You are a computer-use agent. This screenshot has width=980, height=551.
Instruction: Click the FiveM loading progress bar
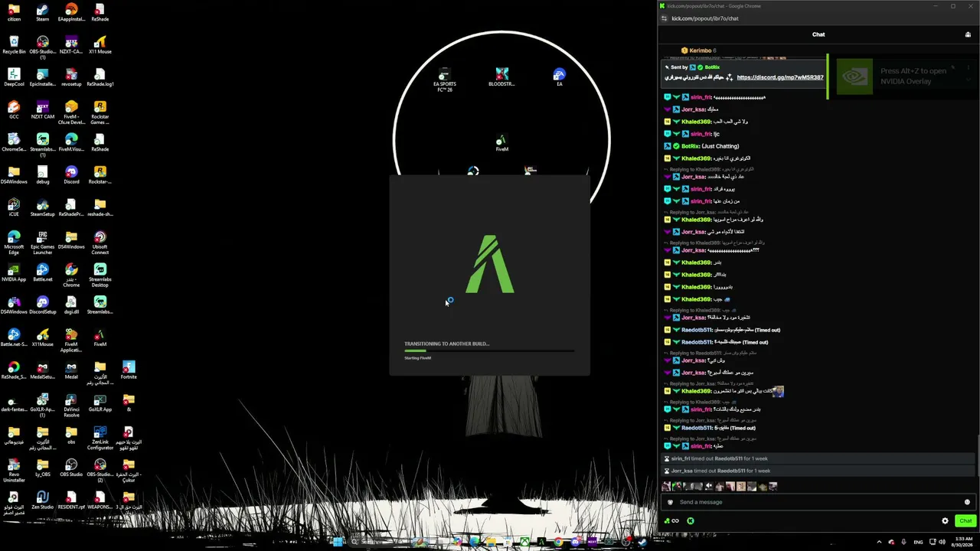point(489,350)
